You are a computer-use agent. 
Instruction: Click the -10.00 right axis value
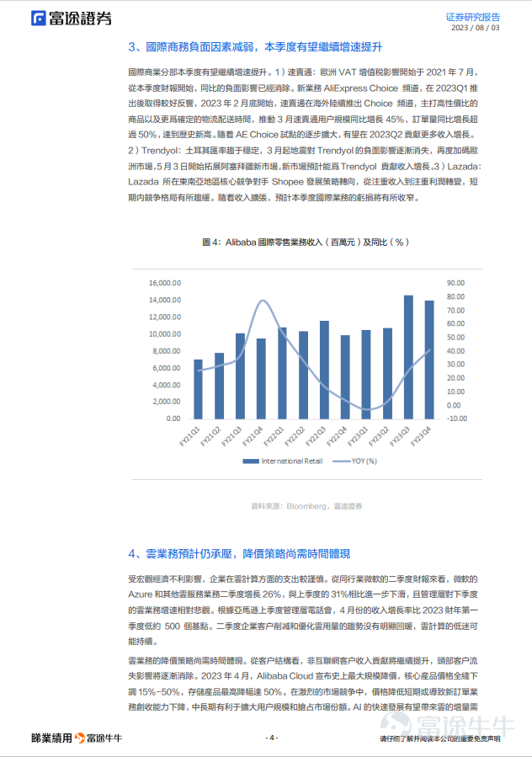[457, 418]
